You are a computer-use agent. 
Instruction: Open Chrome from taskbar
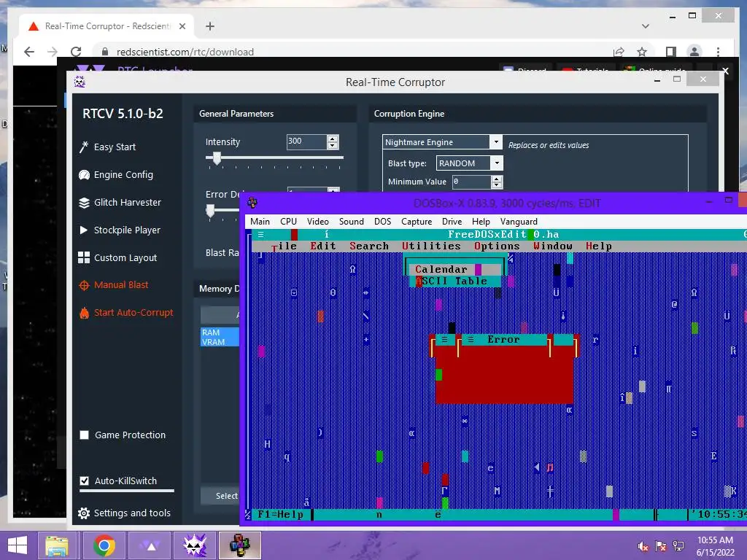coord(104,545)
